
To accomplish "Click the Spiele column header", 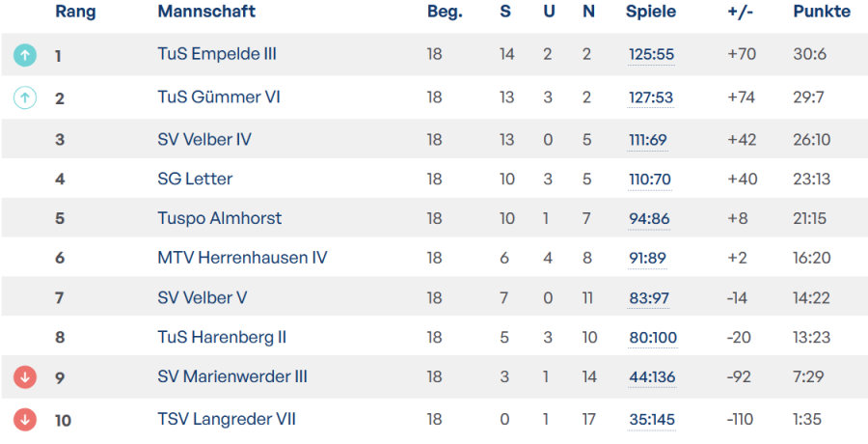I will pyautogui.click(x=651, y=12).
